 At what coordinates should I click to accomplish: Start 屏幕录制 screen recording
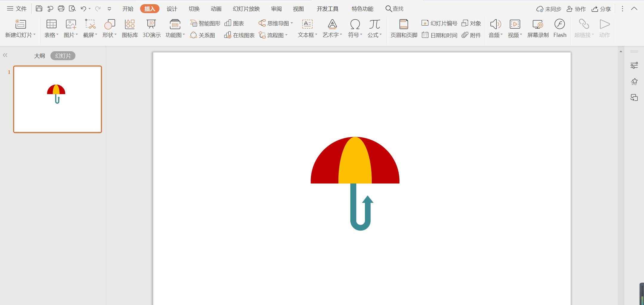[538, 28]
